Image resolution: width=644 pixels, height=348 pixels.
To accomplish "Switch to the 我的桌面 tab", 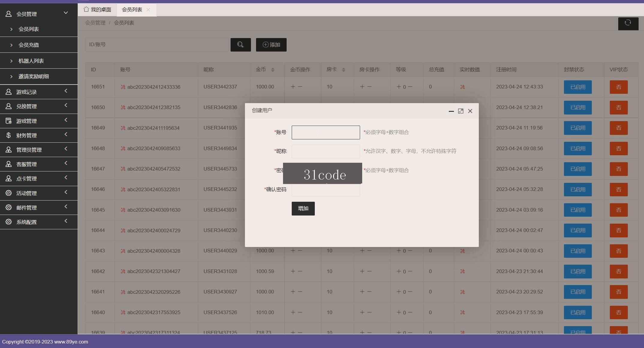I will [97, 10].
